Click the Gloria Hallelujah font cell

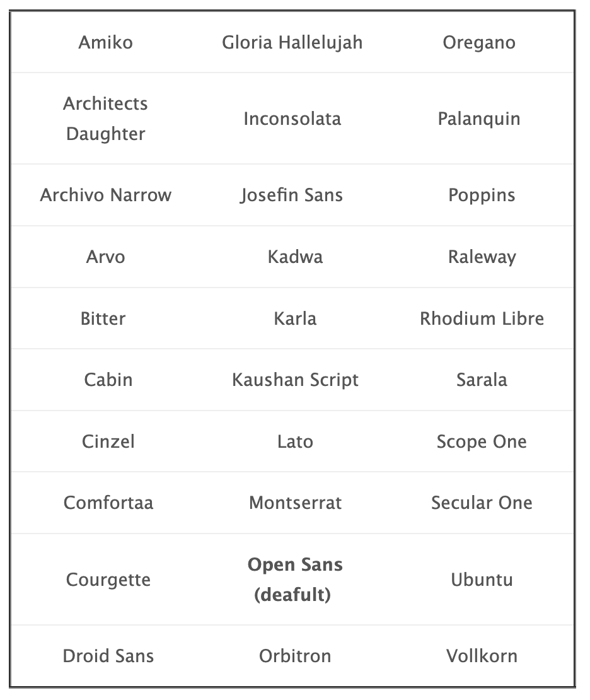292,43
